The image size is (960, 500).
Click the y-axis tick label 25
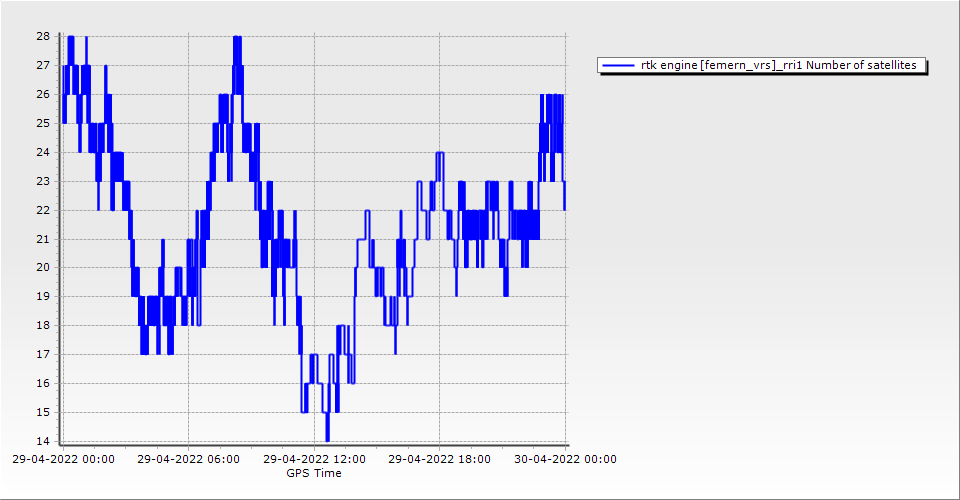pyautogui.click(x=43, y=123)
